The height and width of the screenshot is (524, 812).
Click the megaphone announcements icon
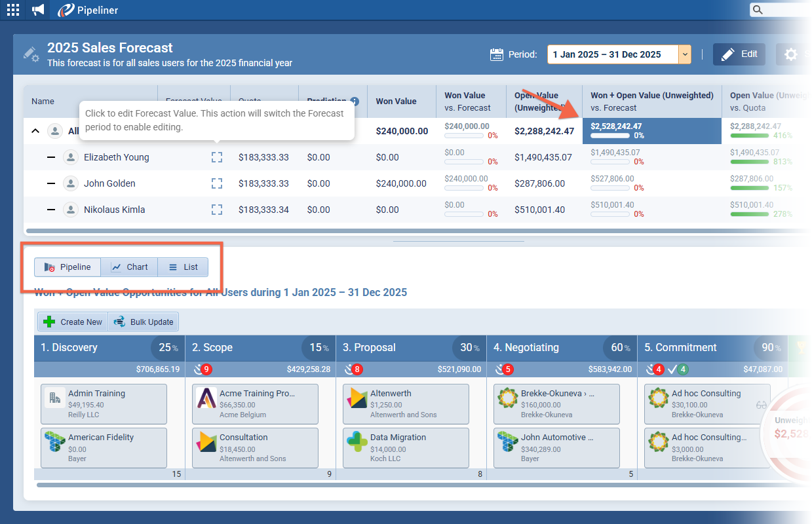tap(38, 10)
